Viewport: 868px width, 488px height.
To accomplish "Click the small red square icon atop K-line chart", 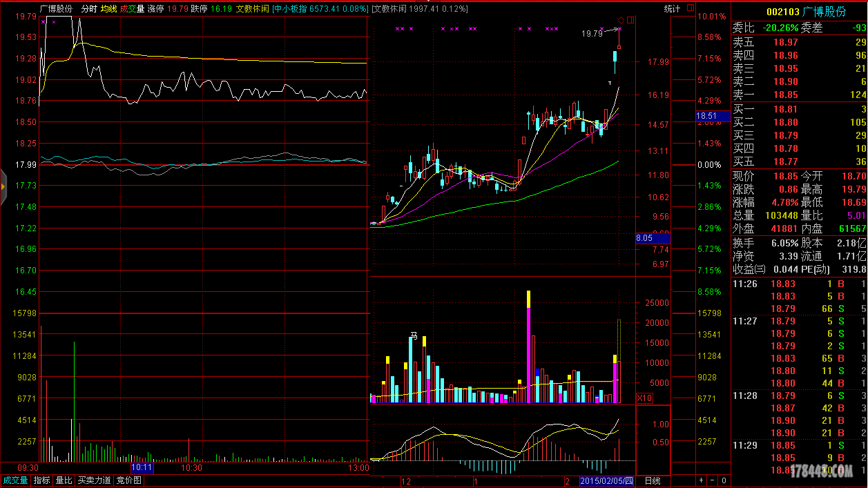I will (630, 20).
